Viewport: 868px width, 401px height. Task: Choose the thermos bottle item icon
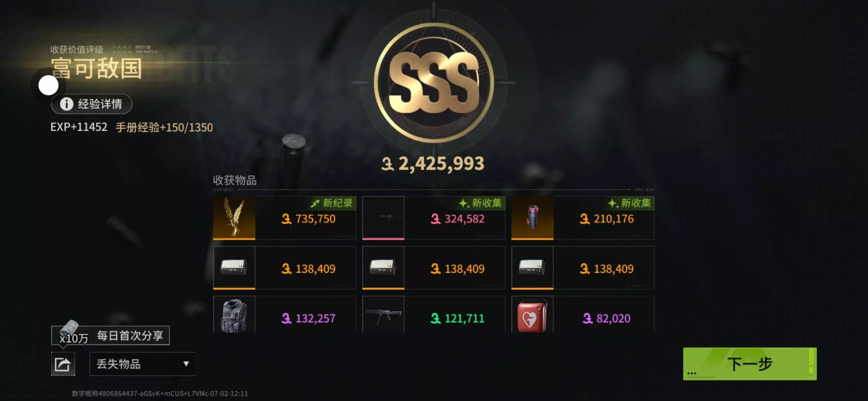tap(532, 218)
